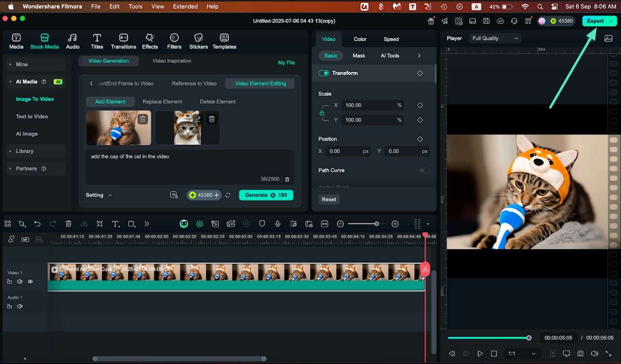Viewport: 621px width, 364px height.
Task: Click the delete clip trash icon
Action: 68,224
